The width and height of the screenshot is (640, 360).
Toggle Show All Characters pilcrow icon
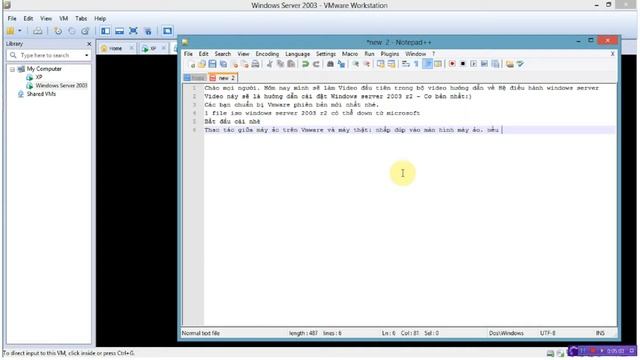click(416, 64)
